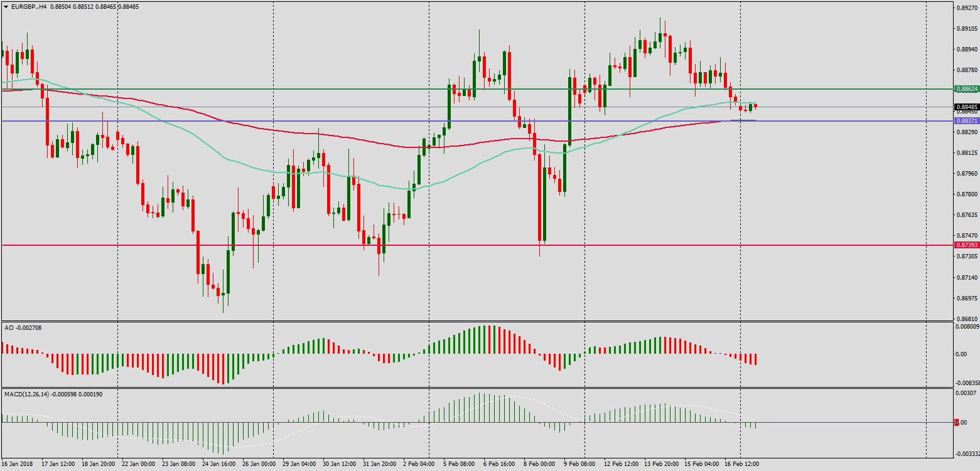
Task: Click the EURGBP.,H4 chart title text
Action: pos(29,6)
